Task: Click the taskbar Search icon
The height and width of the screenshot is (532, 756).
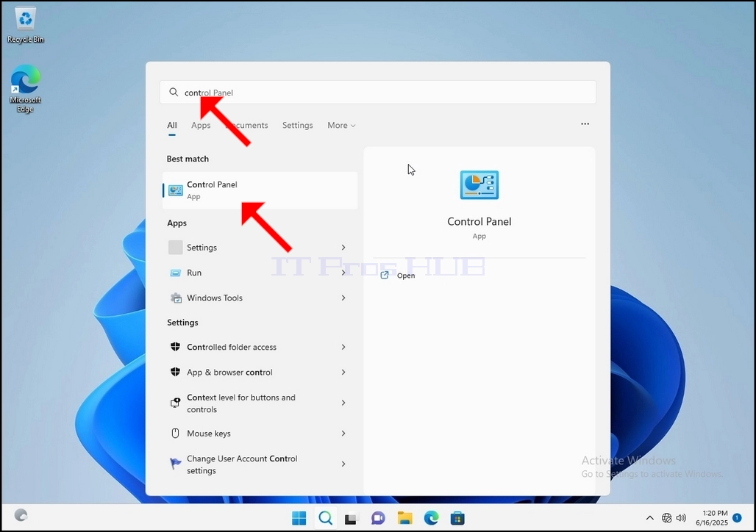Action: tap(326, 518)
